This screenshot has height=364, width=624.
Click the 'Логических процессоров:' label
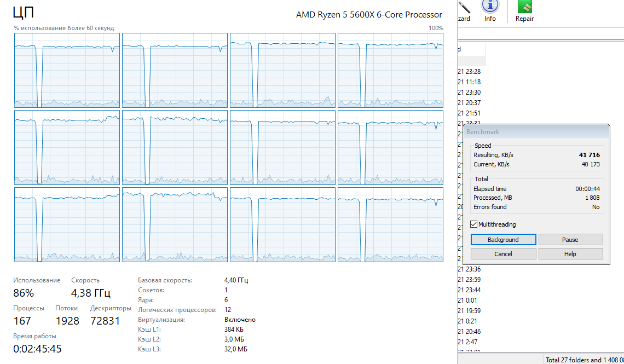tap(177, 310)
